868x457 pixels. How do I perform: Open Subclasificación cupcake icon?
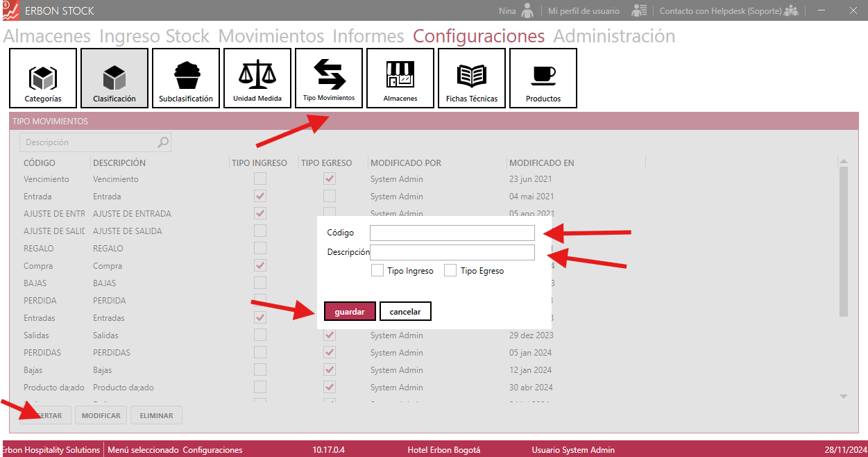tap(186, 75)
